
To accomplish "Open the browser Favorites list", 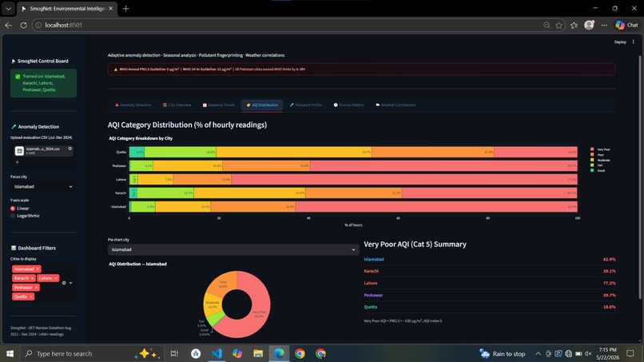I will coord(574,25).
